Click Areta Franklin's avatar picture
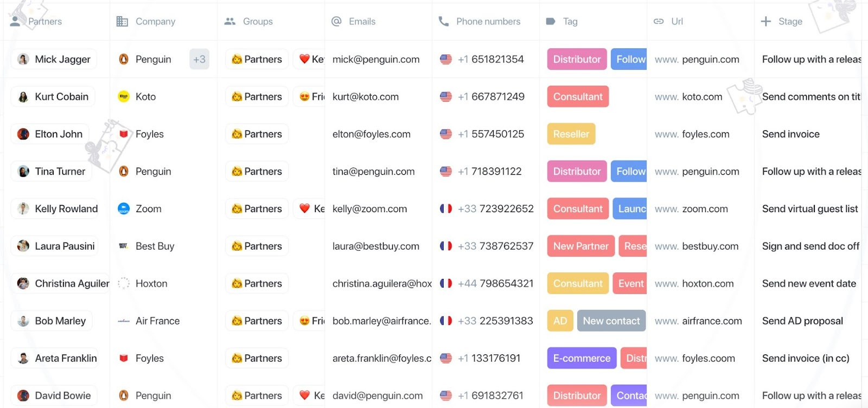The image size is (868, 408). 23,358
